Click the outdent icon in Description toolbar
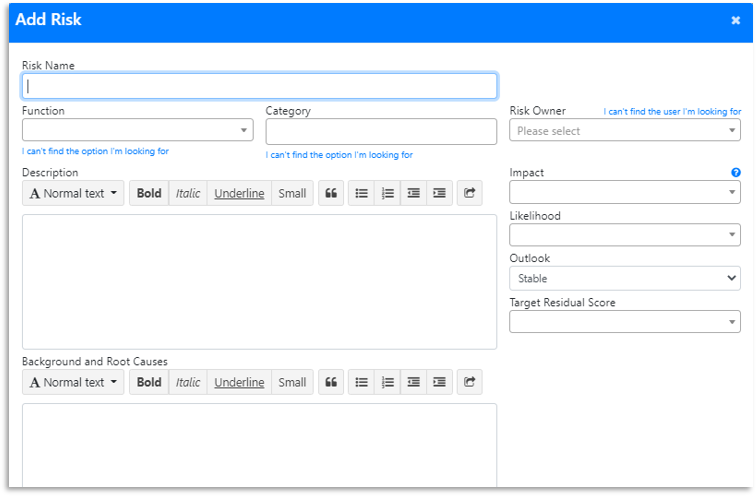Viewport: 756px width, 496px height. (414, 193)
